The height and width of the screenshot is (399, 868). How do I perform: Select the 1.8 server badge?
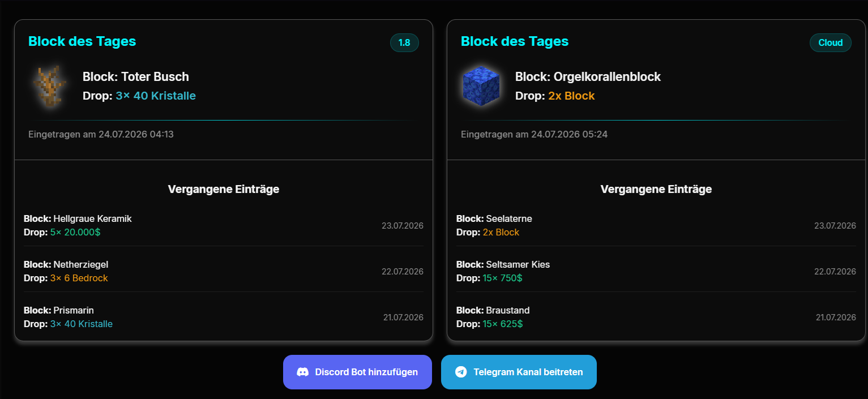[404, 43]
